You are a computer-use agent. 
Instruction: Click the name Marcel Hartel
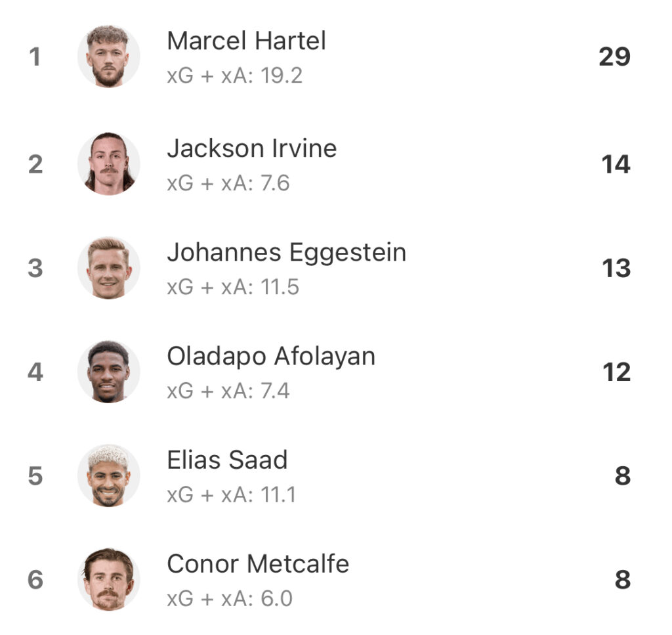tap(247, 41)
